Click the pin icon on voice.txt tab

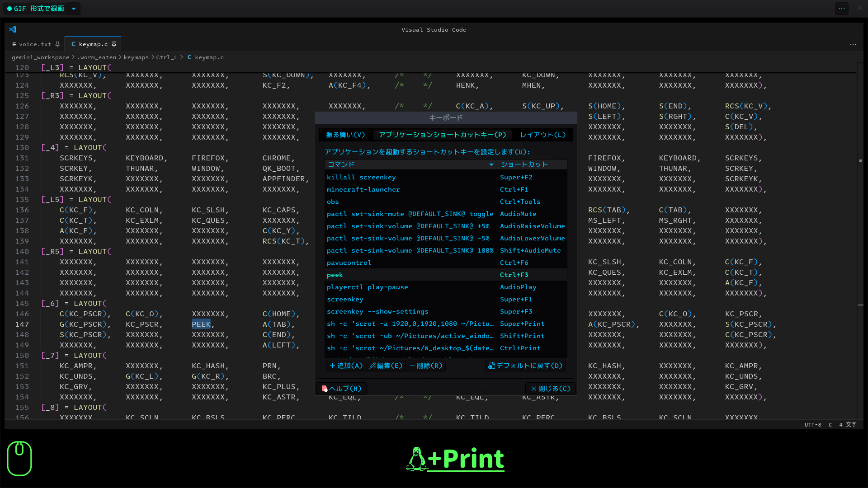coord(57,44)
